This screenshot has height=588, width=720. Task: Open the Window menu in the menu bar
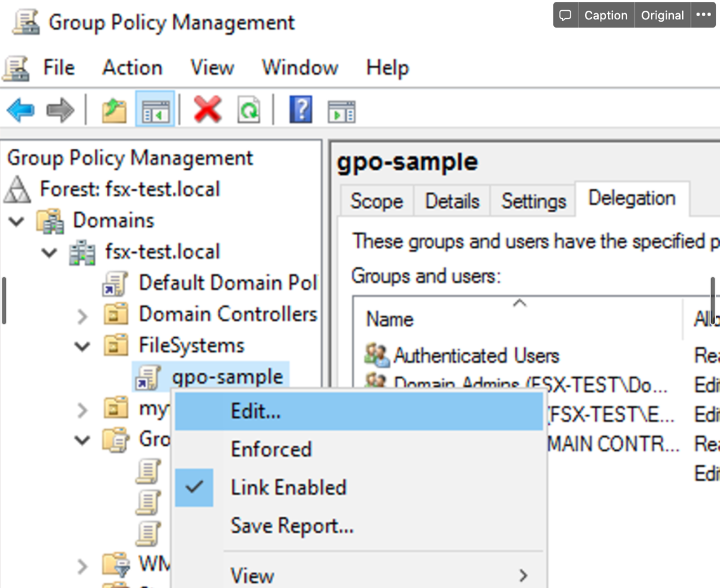click(x=300, y=67)
